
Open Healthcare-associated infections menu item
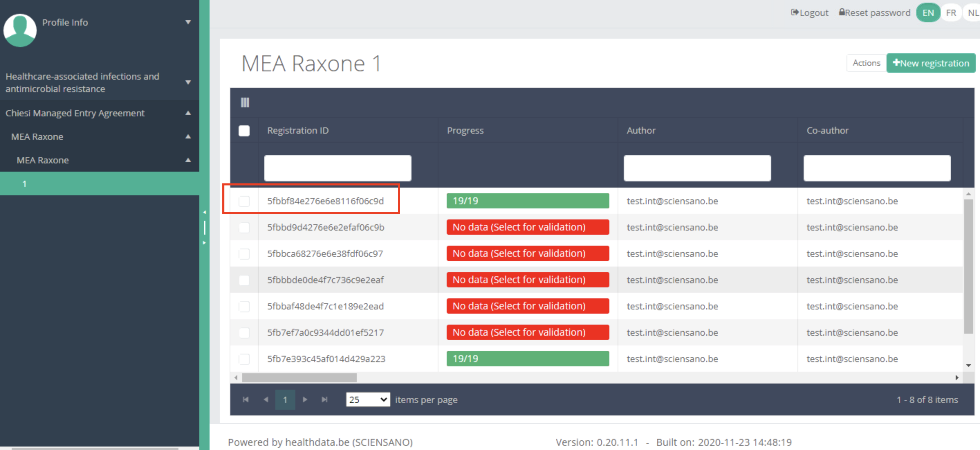(x=82, y=82)
